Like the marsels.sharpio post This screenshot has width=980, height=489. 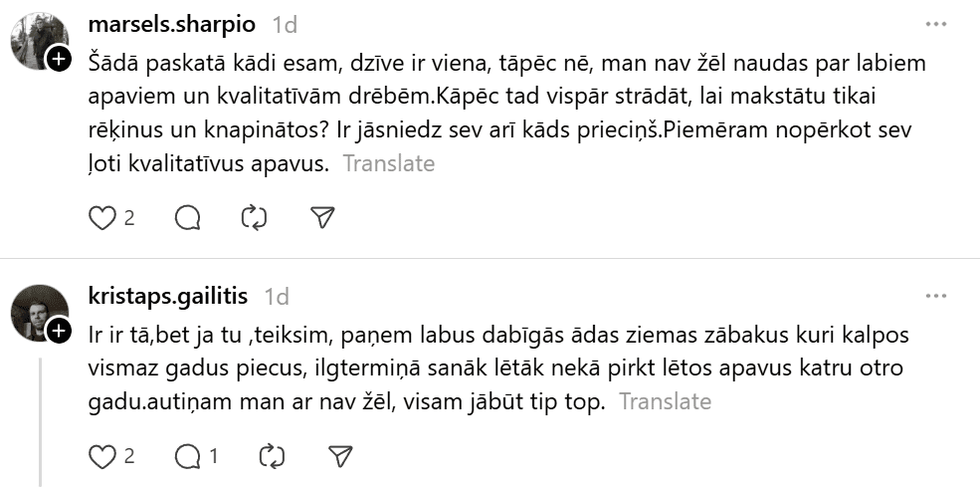pos(102,218)
